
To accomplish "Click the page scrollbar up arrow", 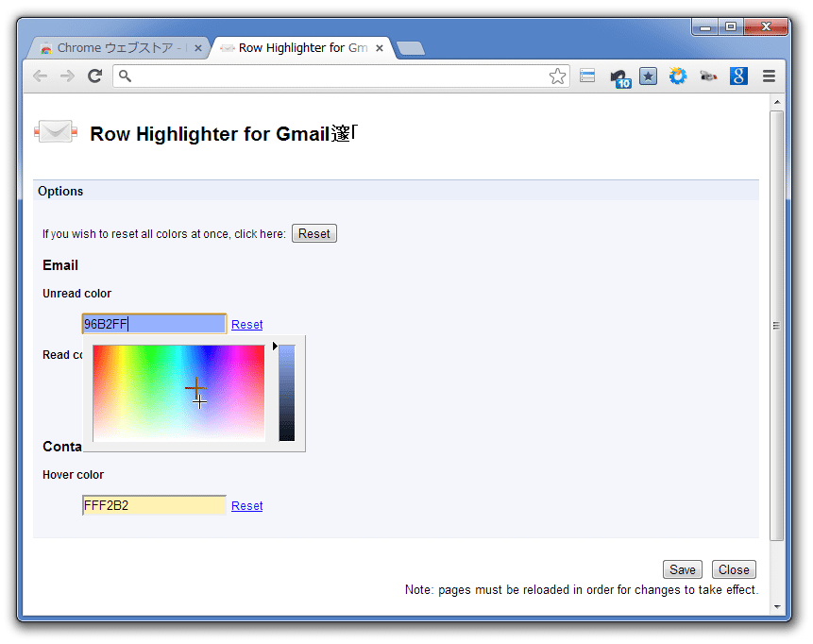I will click(x=777, y=102).
